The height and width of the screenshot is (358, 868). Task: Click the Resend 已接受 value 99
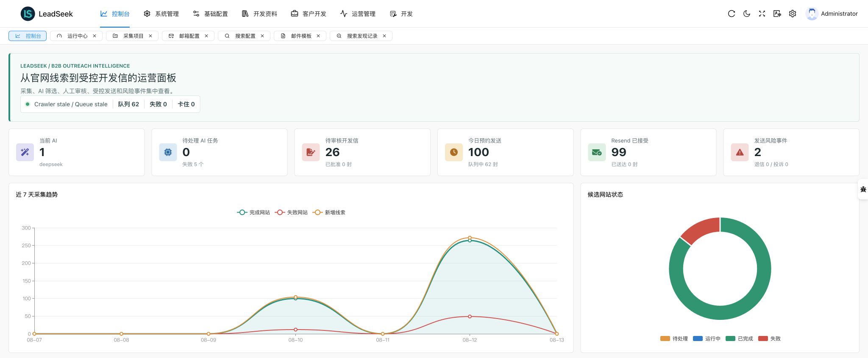click(x=619, y=152)
